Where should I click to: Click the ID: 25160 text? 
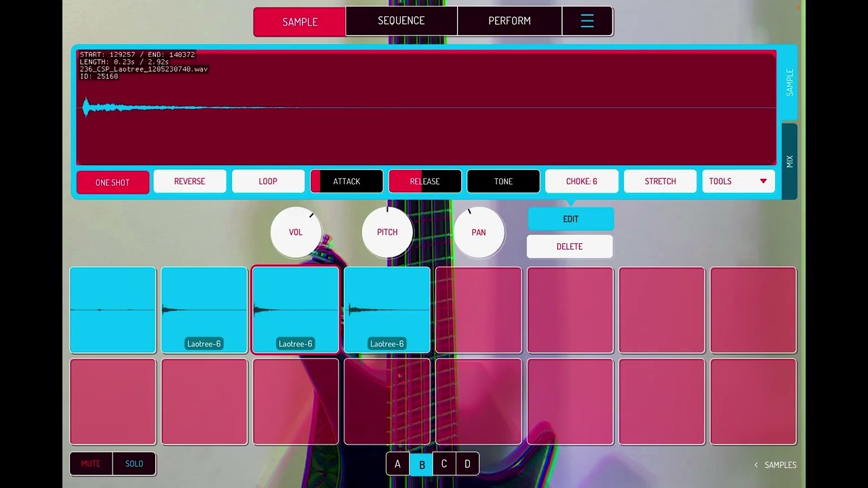[x=99, y=77]
